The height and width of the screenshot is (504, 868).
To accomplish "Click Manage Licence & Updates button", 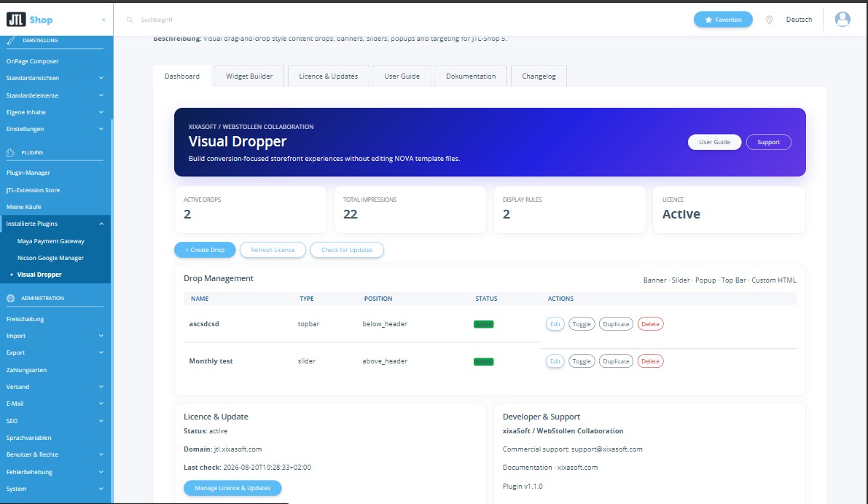I will (232, 488).
